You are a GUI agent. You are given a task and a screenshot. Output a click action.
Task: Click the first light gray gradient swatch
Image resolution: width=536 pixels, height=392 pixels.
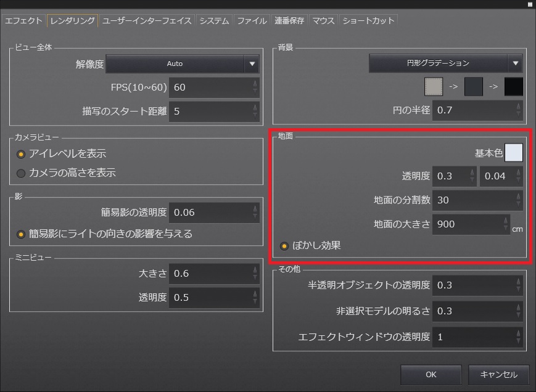point(434,87)
